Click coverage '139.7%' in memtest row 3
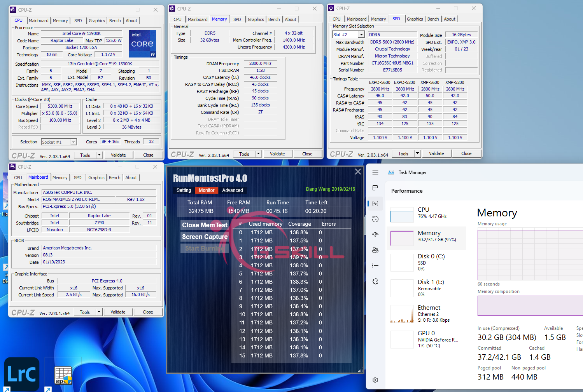 click(x=299, y=257)
